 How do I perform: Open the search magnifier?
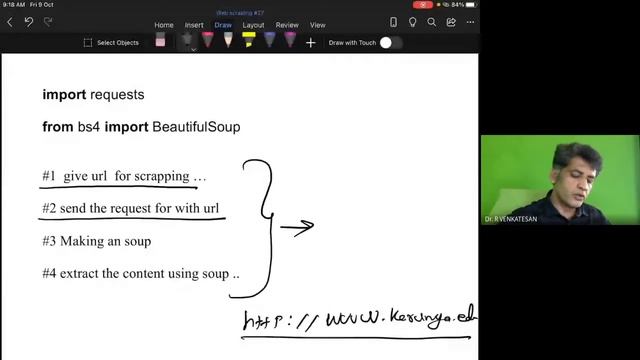point(431,22)
